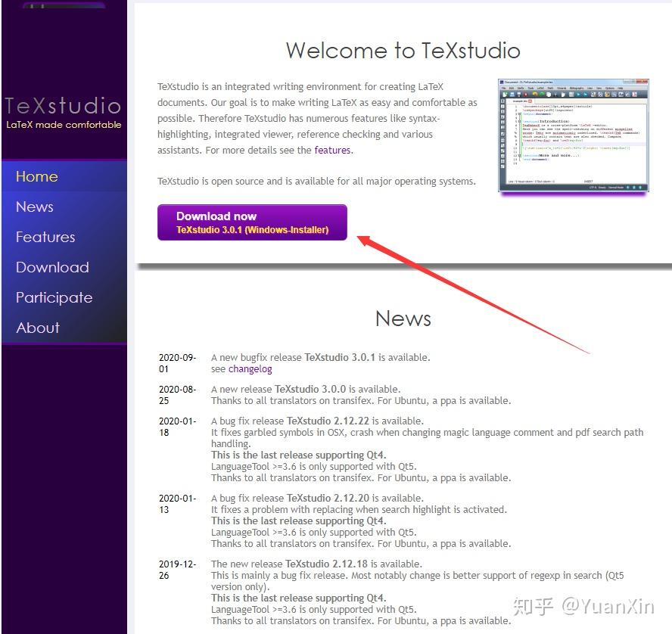Follow the inline "features" link in the intro
Image resolution: width=672 pixels, height=634 pixels.
(333, 150)
